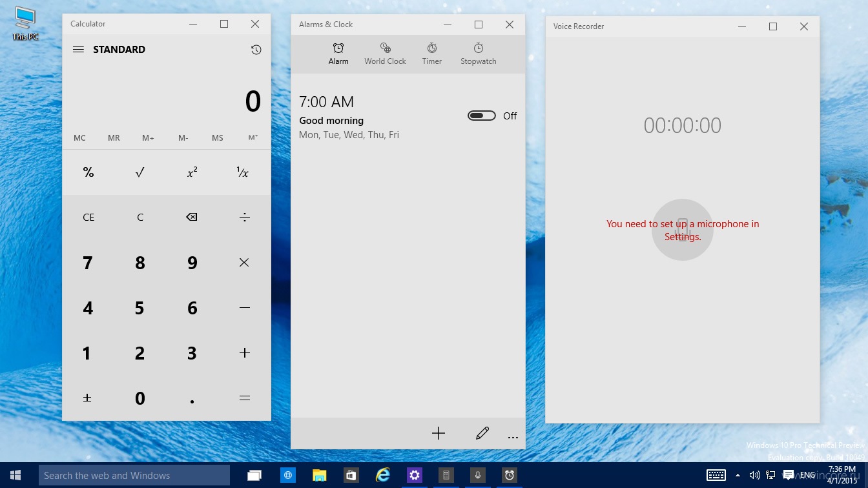This screenshot has width=868, height=488.
Task: Click the percent key in Calculator
Action: pyautogui.click(x=88, y=172)
